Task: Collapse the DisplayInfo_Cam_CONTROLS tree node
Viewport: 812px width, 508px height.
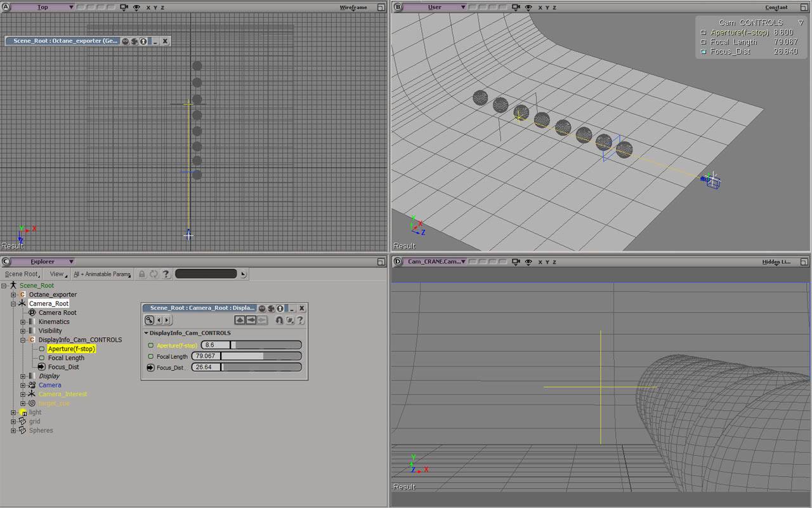Action: click(23, 340)
